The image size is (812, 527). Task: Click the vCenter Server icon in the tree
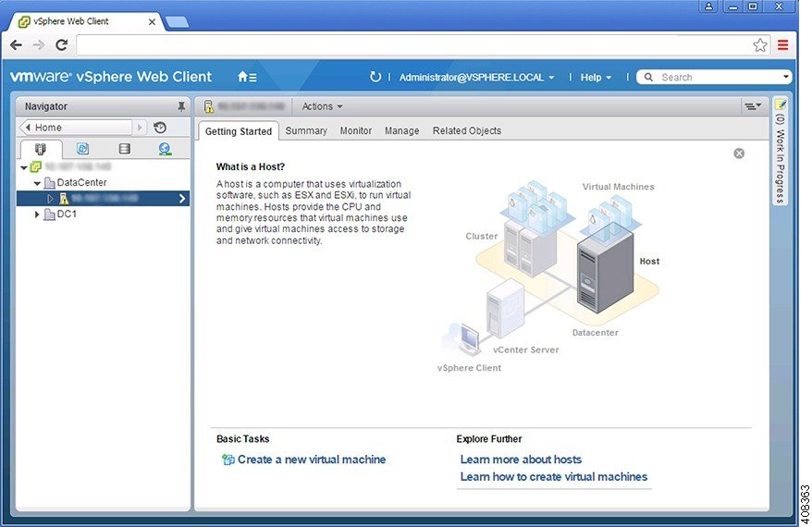36,166
